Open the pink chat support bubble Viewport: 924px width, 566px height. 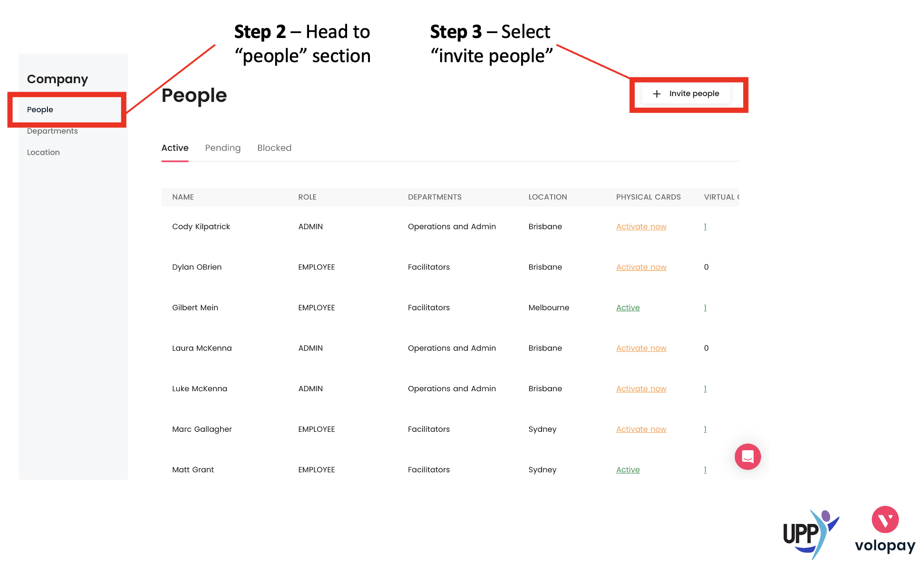tap(747, 456)
